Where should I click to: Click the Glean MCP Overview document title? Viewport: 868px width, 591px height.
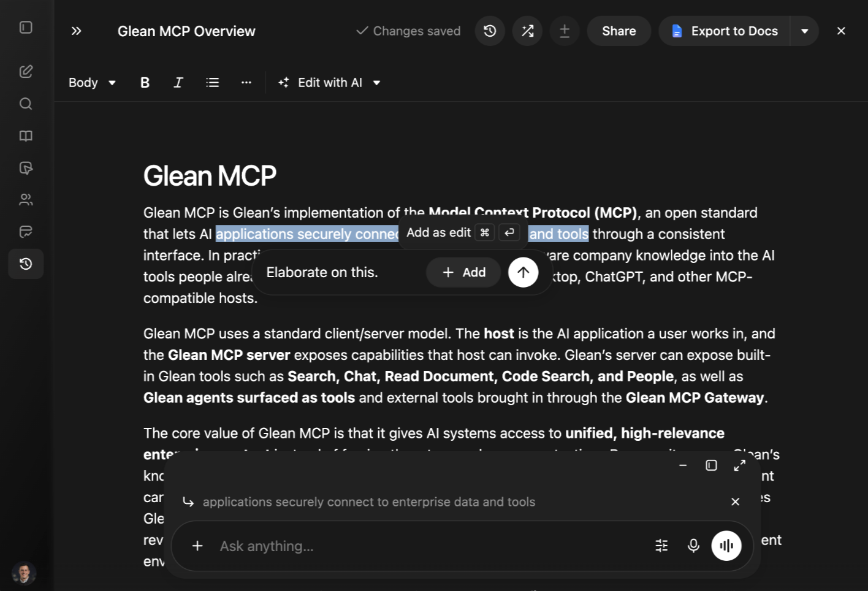coord(186,31)
